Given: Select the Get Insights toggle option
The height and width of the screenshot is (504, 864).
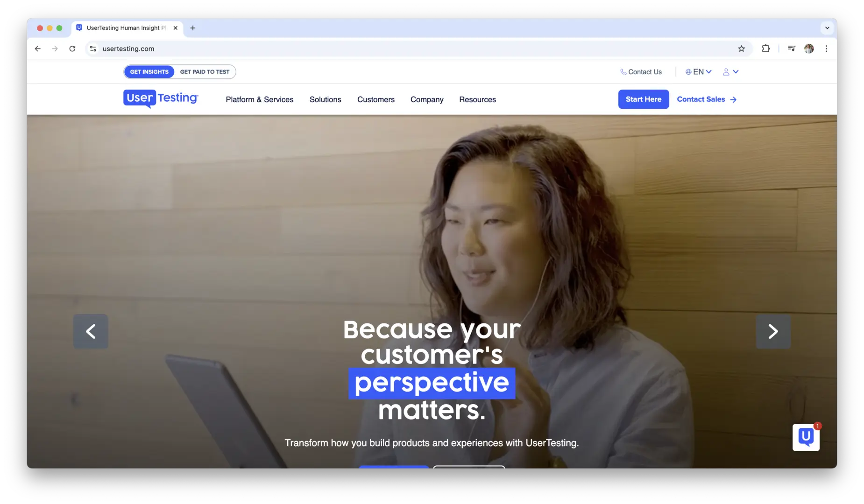Looking at the screenshot, I should coord(149,72).
